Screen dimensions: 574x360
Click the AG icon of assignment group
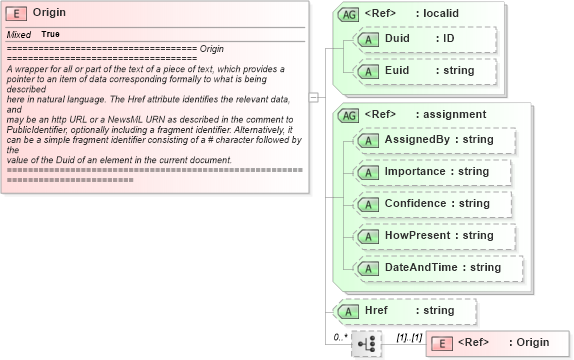click(x=348, y=116)
